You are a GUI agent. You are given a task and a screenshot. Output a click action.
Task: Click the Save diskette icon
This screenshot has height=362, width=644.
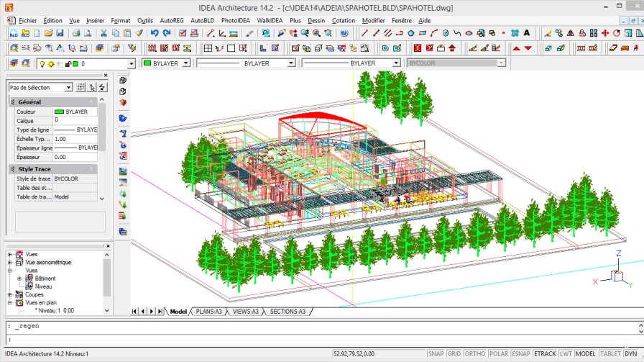(60, 33)
